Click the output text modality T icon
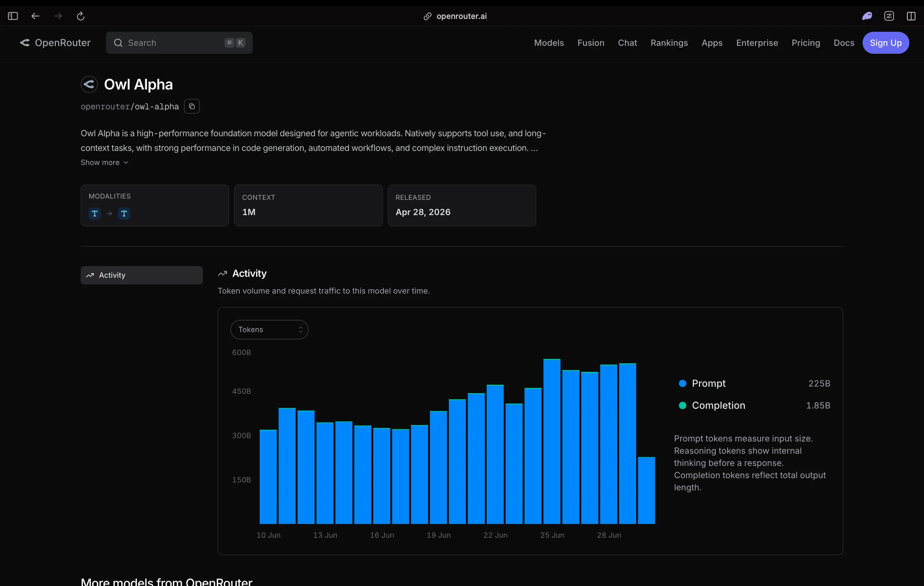This screenshot has width=924, height=586. (x=124, y=213)
